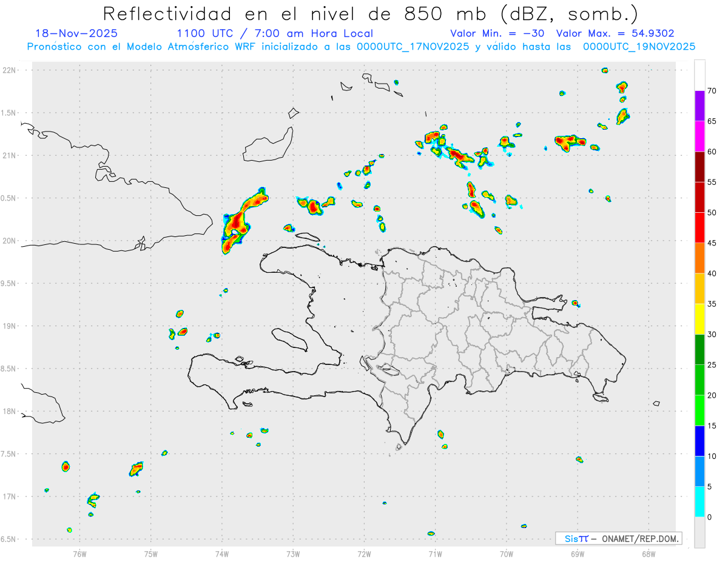Click the '71W' longitude label
This screenshot has width=728, height=562.
click(x=435, y=553)
